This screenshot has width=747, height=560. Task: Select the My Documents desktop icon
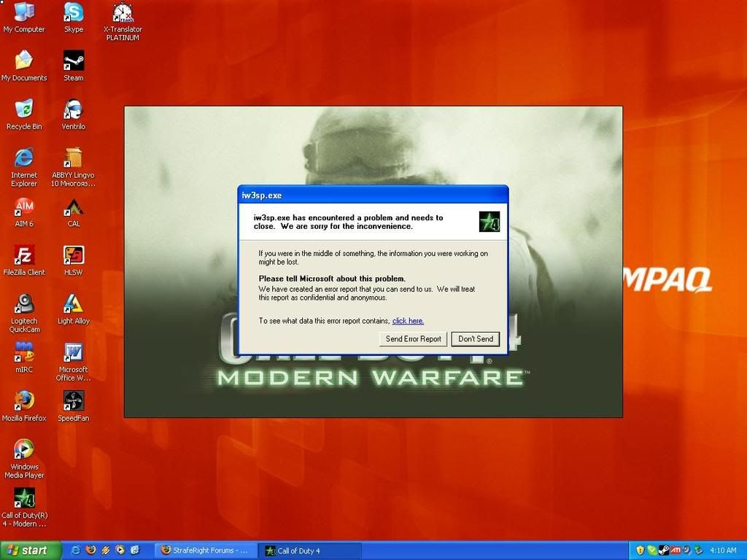point(24,66)
